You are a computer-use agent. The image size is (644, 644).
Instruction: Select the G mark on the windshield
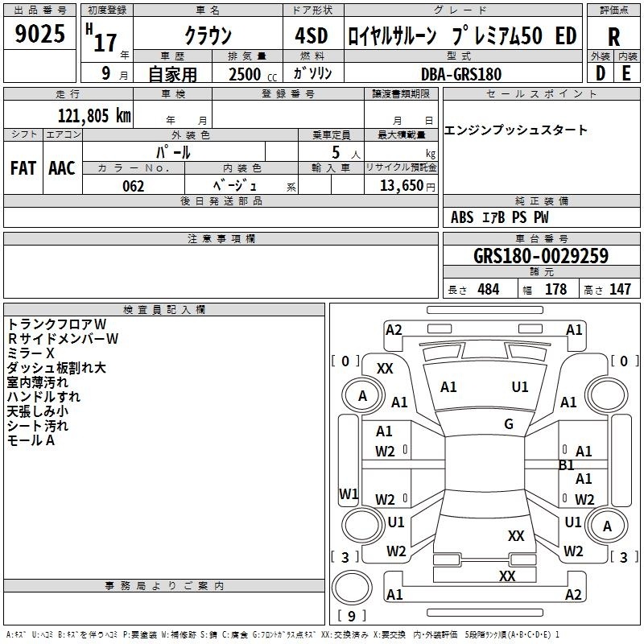[x=509, y=424]
